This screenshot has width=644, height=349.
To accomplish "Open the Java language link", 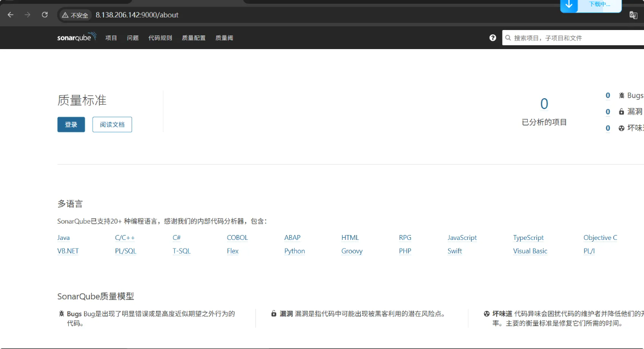I will 64,238.
